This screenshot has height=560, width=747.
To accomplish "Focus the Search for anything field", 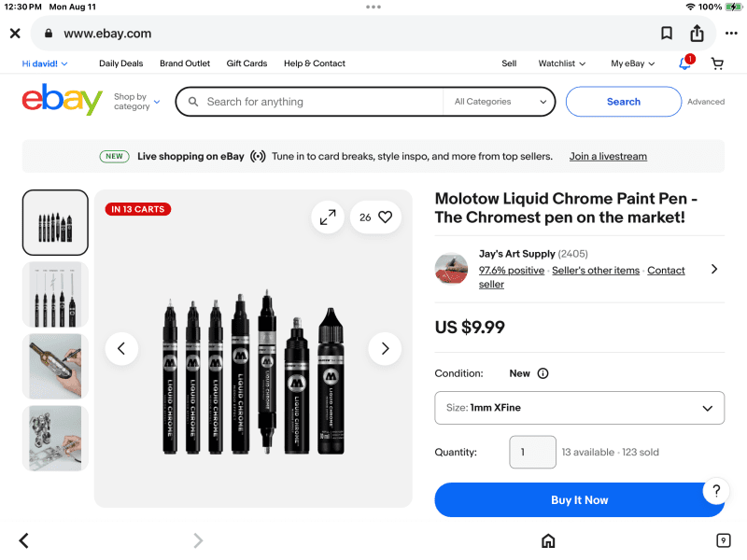I will tap(317, 102).
